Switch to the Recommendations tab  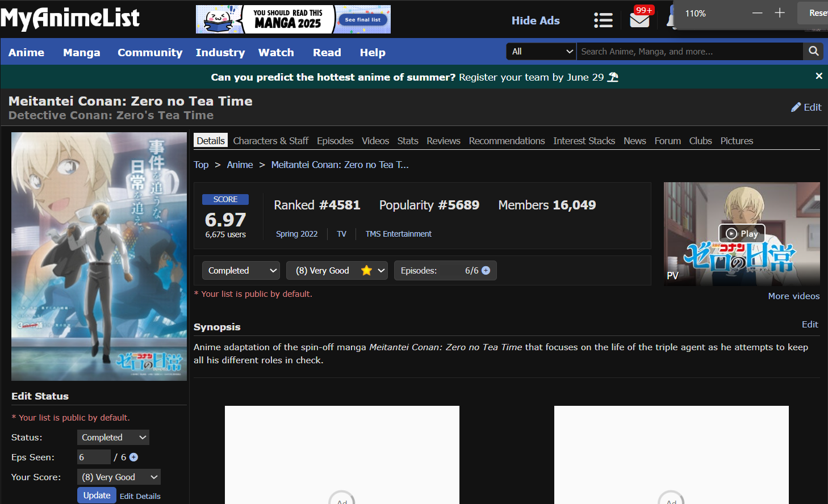[507, 141]
